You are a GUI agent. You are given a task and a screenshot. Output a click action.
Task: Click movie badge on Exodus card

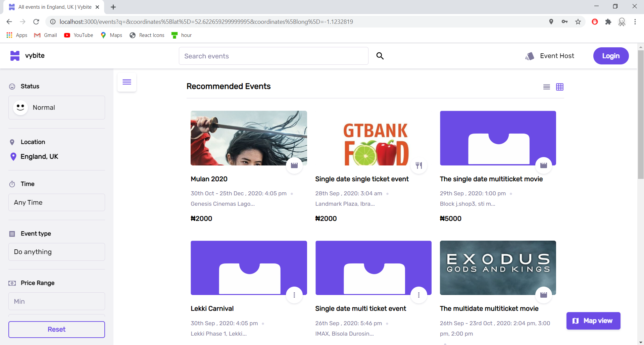544,295
